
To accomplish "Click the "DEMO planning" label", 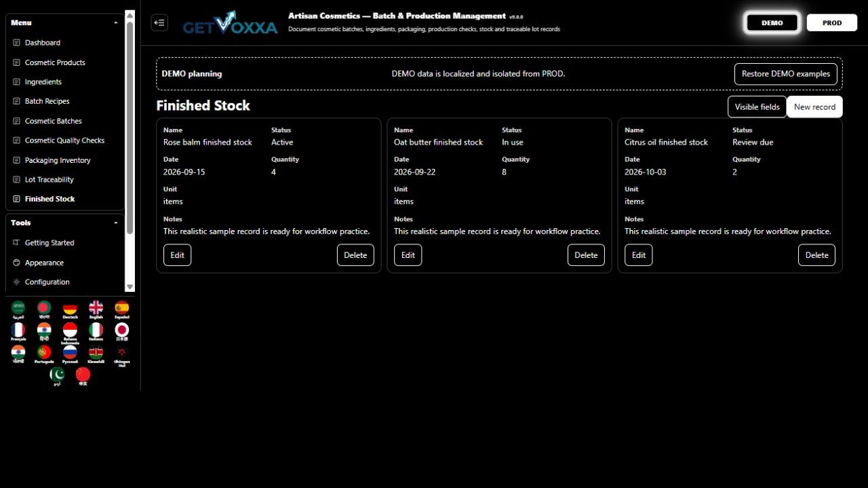I will point(192,74).
